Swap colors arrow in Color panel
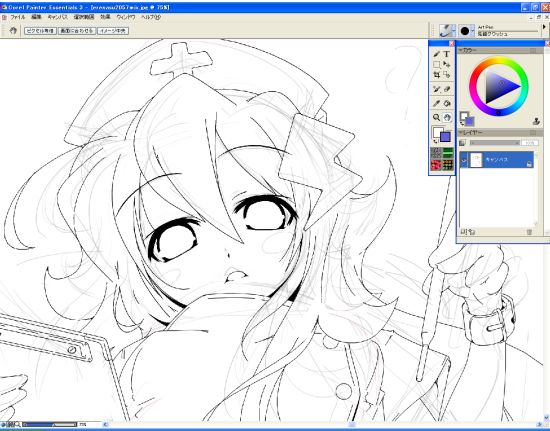Screen dimensions: 550x431 coord(462,124)
